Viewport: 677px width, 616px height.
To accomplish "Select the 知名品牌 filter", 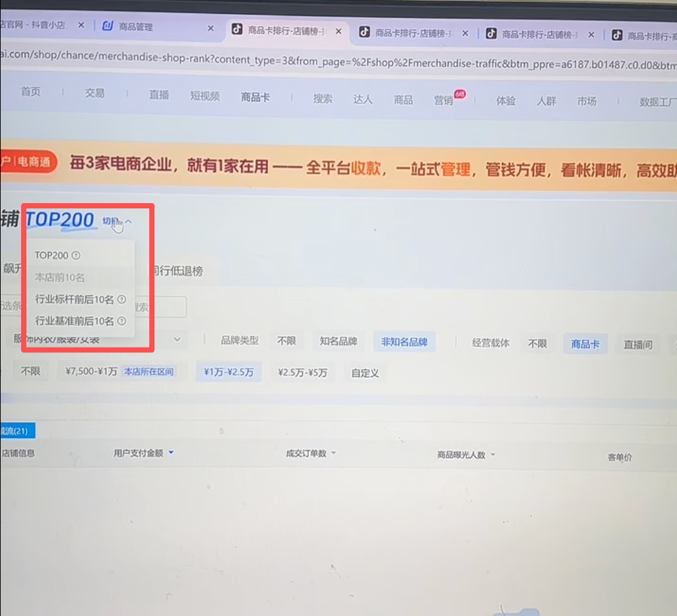I will point(338,342).
